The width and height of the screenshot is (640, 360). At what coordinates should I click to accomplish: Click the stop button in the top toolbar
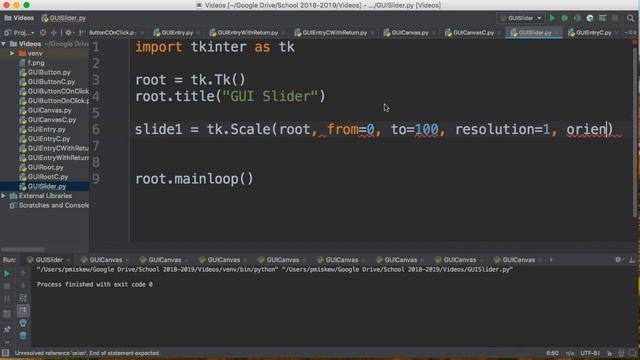click(x=615, y=18)
